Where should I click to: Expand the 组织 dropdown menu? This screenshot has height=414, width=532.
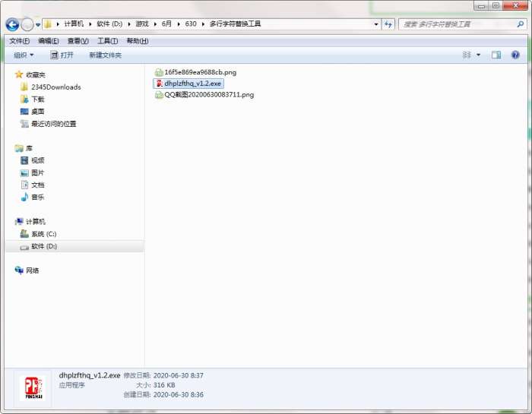(24, 55)
